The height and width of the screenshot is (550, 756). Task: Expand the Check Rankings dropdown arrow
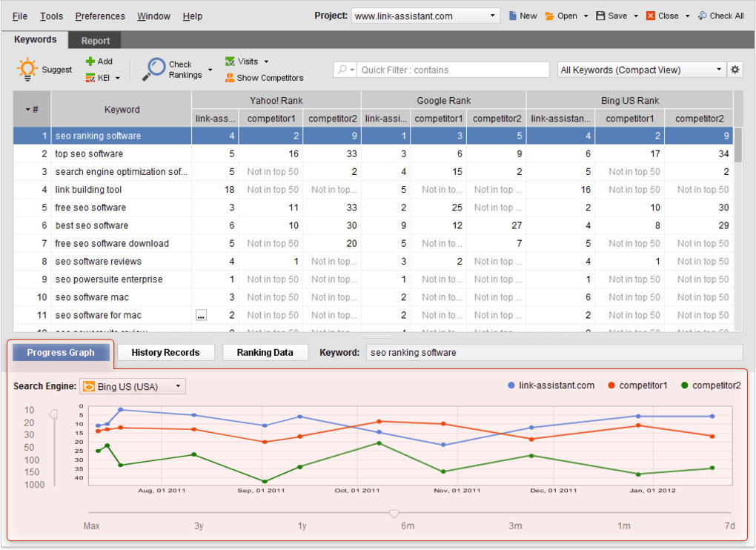[x=210, y=70]
